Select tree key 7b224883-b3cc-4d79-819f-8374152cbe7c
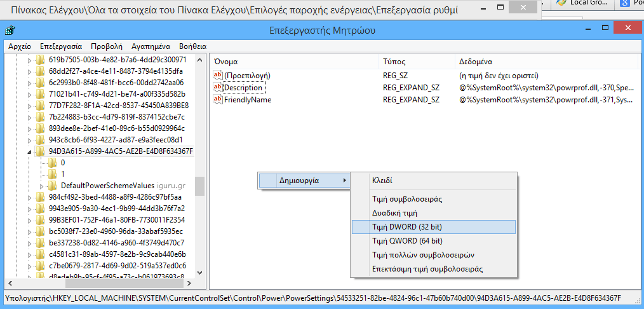The width and height of the screenshot is (644, 309). [117, 117]
